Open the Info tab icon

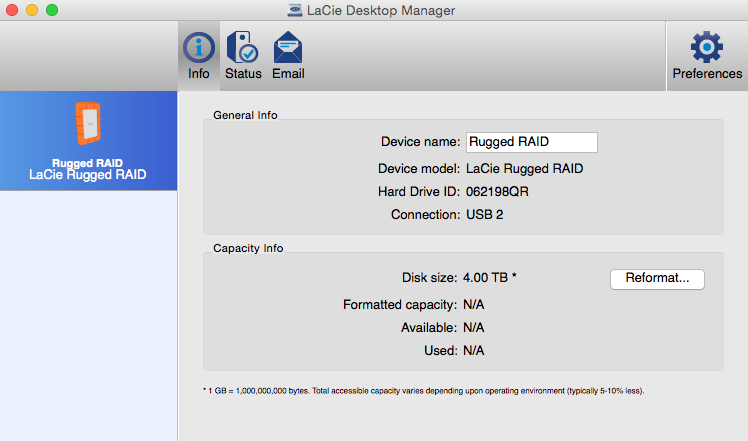198,48
